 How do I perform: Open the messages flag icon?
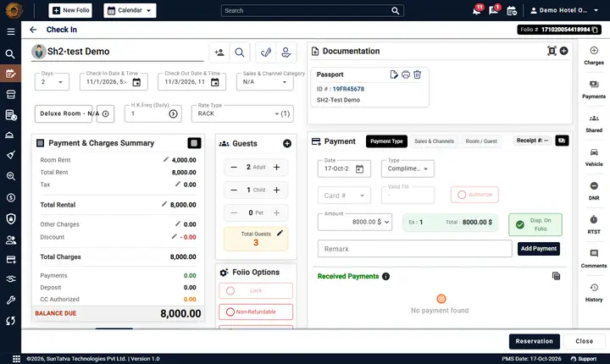click(494, 10)
